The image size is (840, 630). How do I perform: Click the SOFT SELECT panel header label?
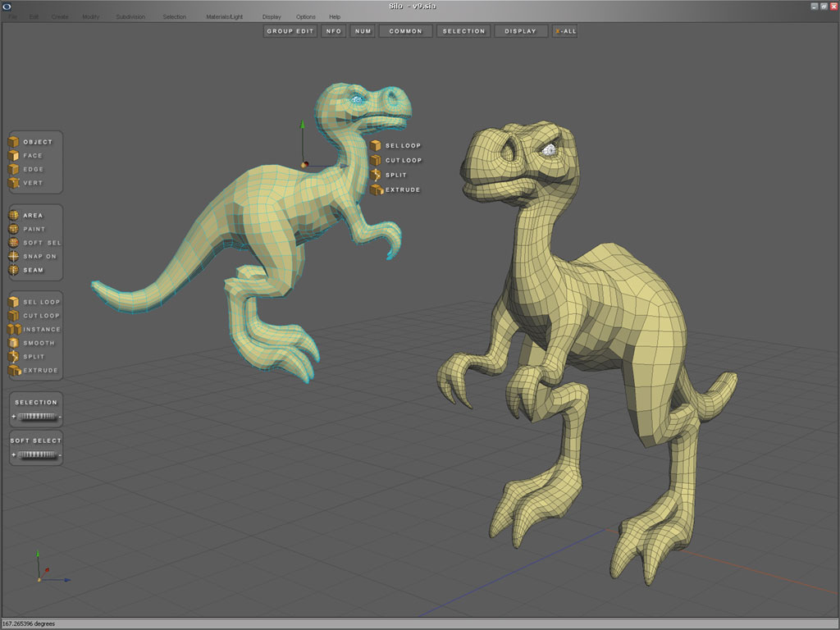tap(36, 441)
